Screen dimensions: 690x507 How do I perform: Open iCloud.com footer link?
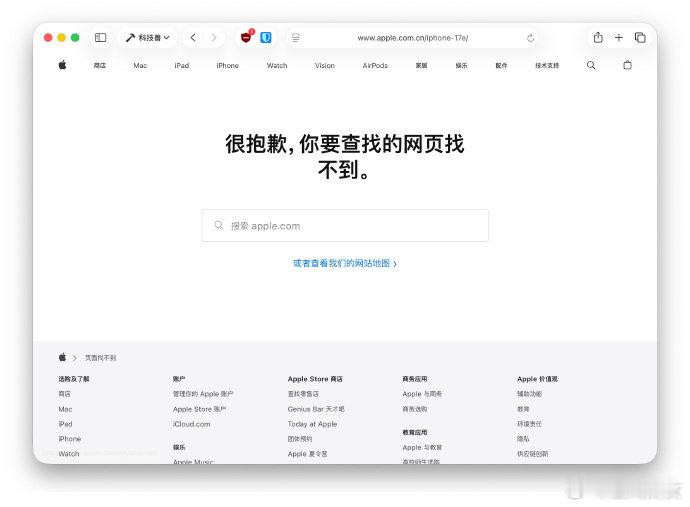pos(191,424)
